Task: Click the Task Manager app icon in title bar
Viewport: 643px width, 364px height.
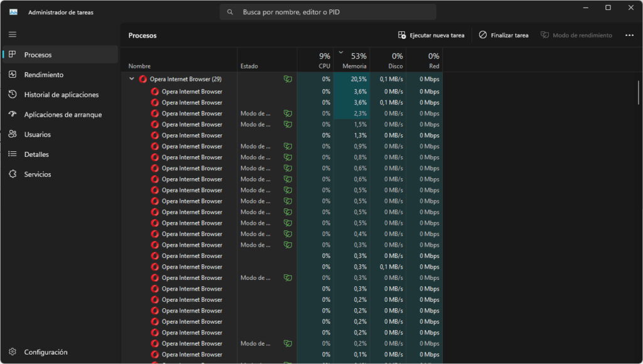Action: (x=13, y=12)
